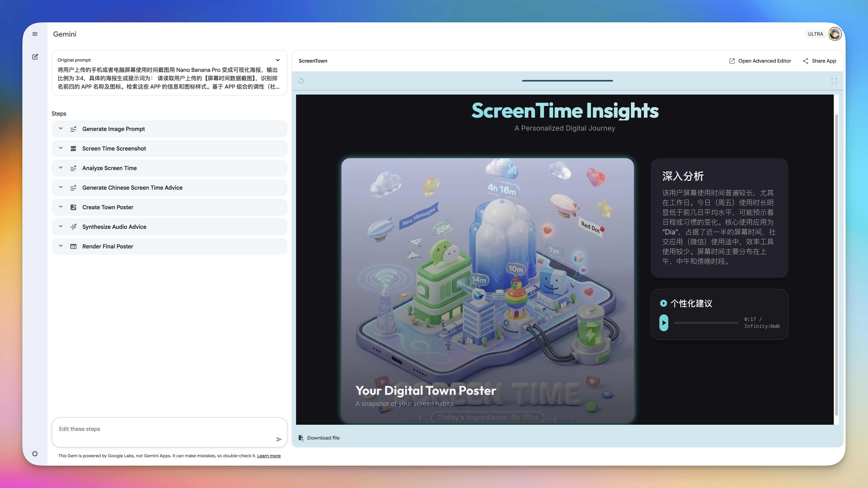The image size is (868, 488).
Task: Click the reload app preview icon
Action: 301,81
